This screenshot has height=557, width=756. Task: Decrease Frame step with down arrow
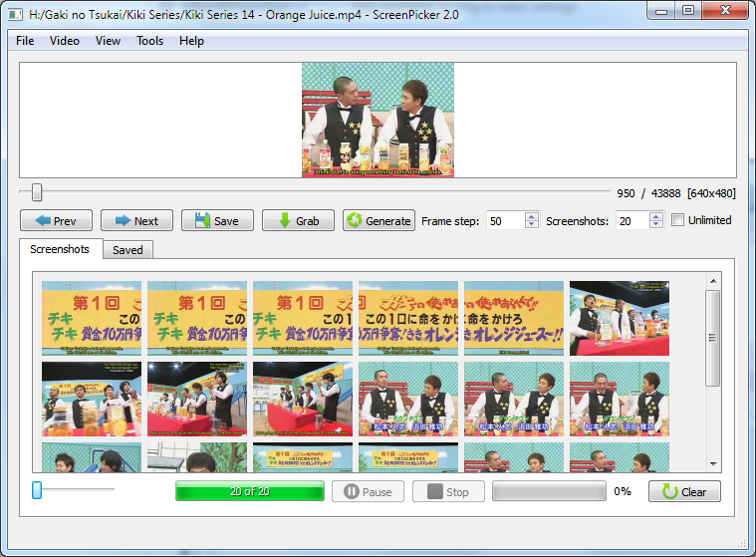[x=531, y=225]
